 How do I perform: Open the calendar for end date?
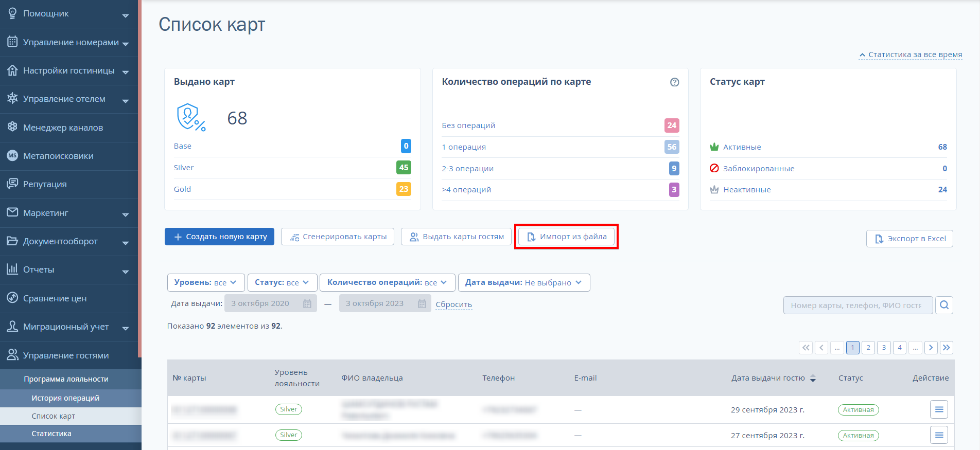pos(422,303)
